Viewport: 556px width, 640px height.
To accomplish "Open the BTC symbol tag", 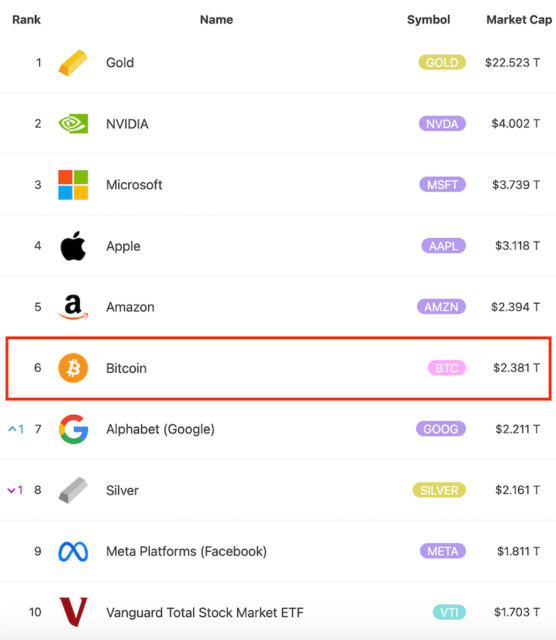I will point(447,368).
